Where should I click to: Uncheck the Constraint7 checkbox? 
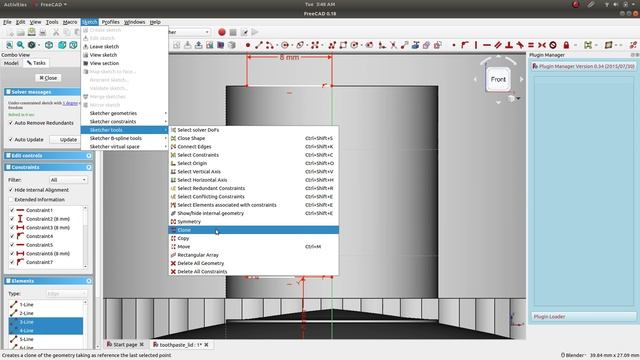(12, 262)
